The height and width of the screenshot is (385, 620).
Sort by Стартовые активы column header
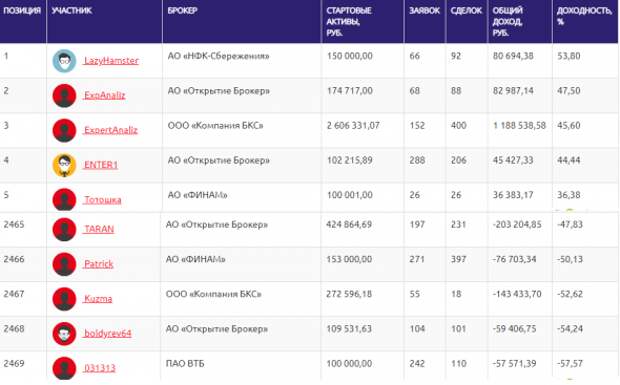[349, 22]
